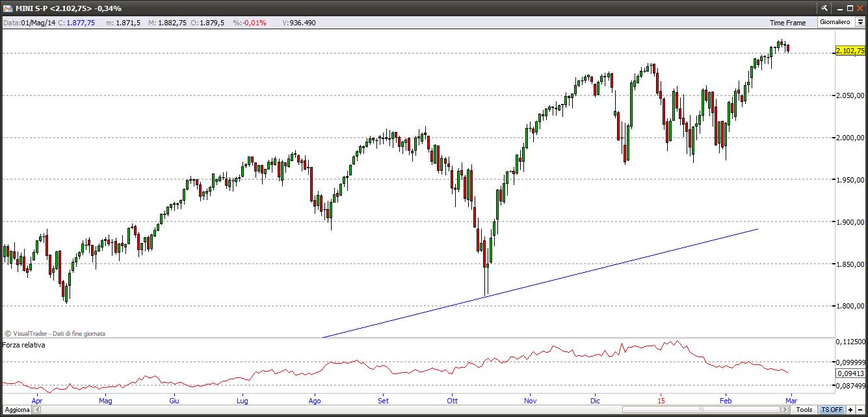Zoom out with the minus button

coord(860,410)
